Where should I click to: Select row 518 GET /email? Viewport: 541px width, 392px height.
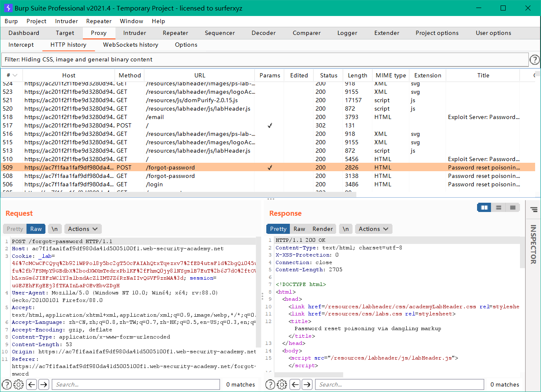point(268,117)
